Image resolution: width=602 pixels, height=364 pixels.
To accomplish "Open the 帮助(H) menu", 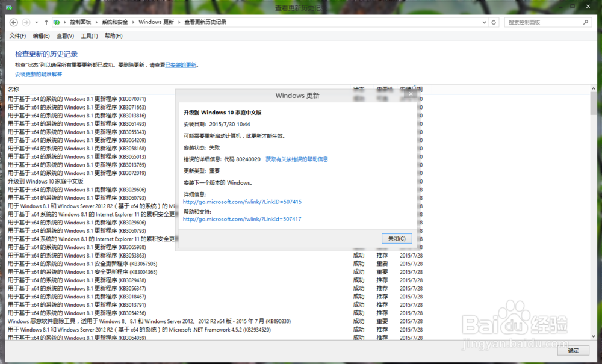I will click(x=113, y=35).
